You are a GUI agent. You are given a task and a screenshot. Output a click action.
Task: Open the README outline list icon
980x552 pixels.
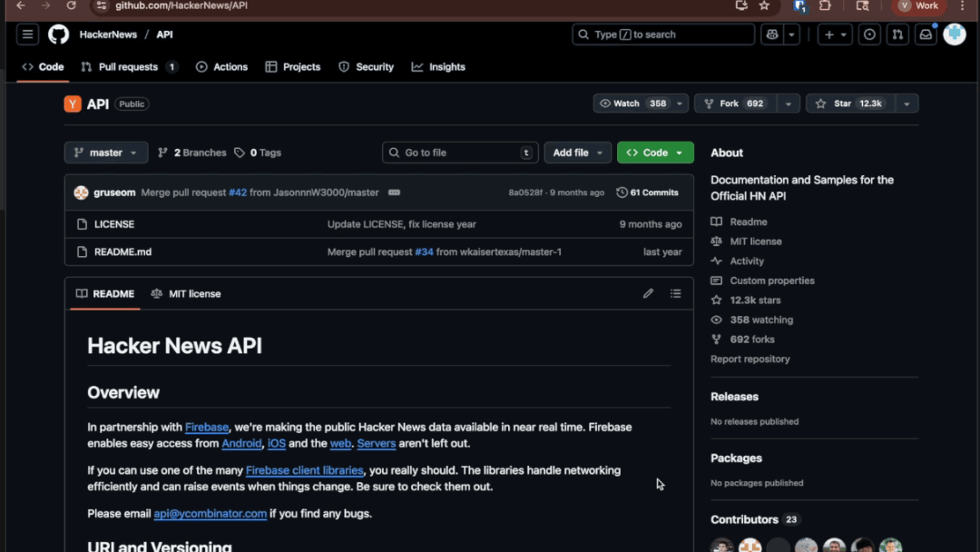click(675, 293)
